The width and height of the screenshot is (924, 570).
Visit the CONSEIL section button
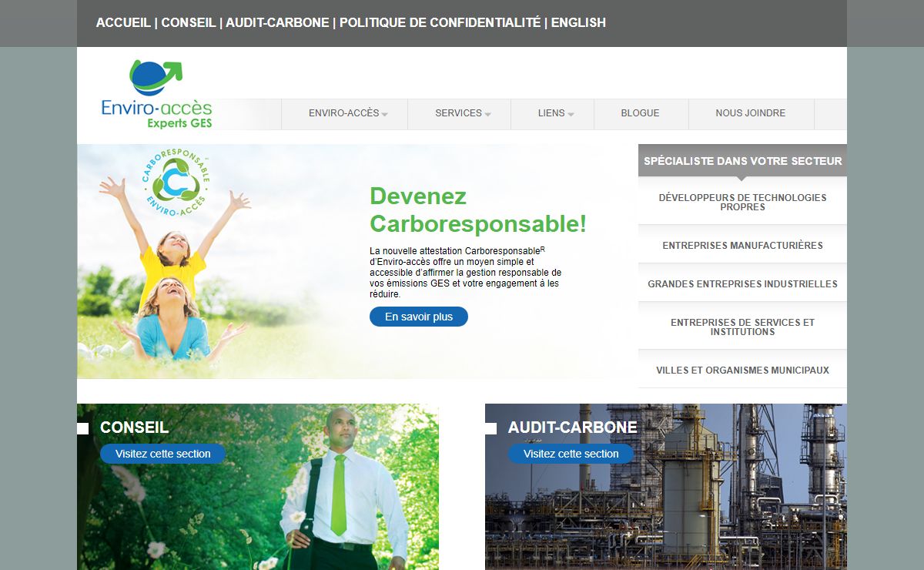(162, 454)
